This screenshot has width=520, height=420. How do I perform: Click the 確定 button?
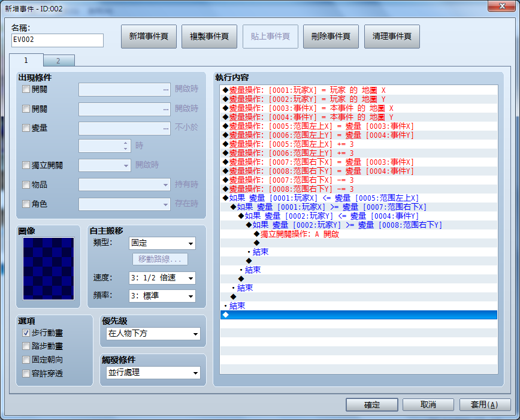(372, 405)
